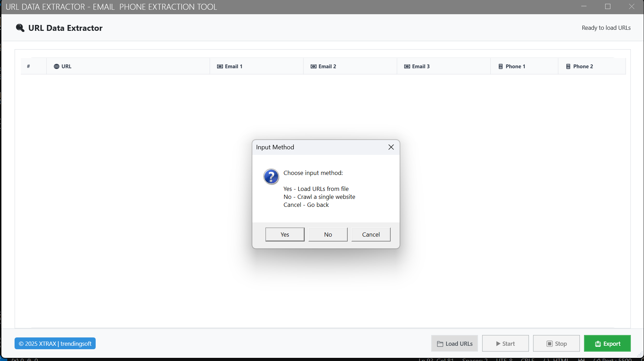
Task: Click the blue question mark dialog icon
Action: [271, 177]
